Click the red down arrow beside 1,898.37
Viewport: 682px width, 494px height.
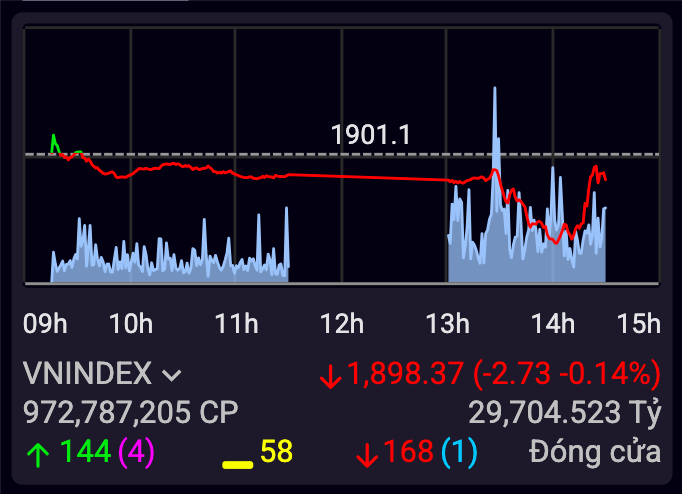331,376
